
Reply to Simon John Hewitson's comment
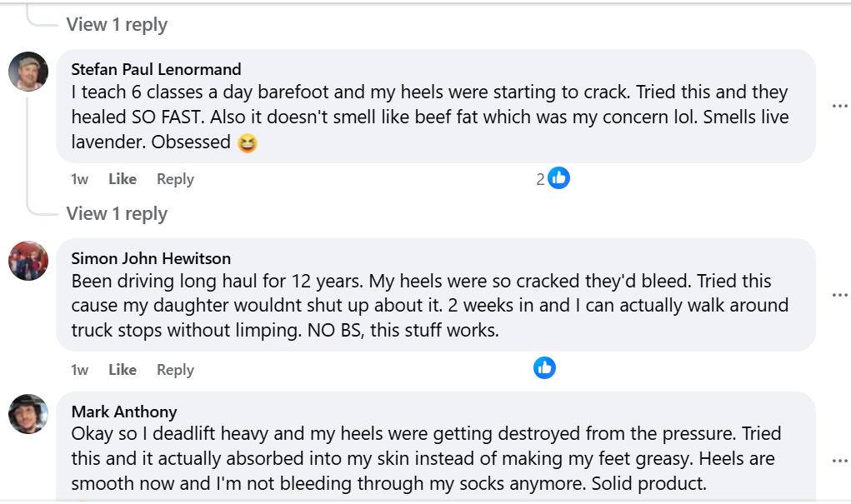point(175,370)
